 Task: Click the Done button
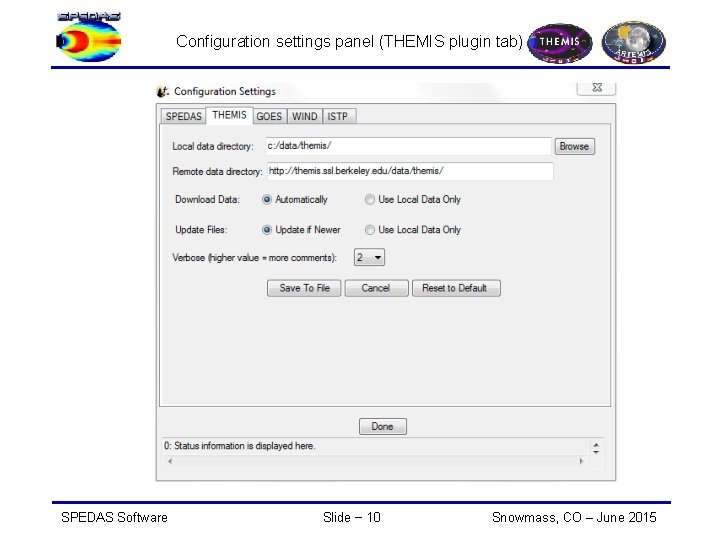tap(382, 427)
